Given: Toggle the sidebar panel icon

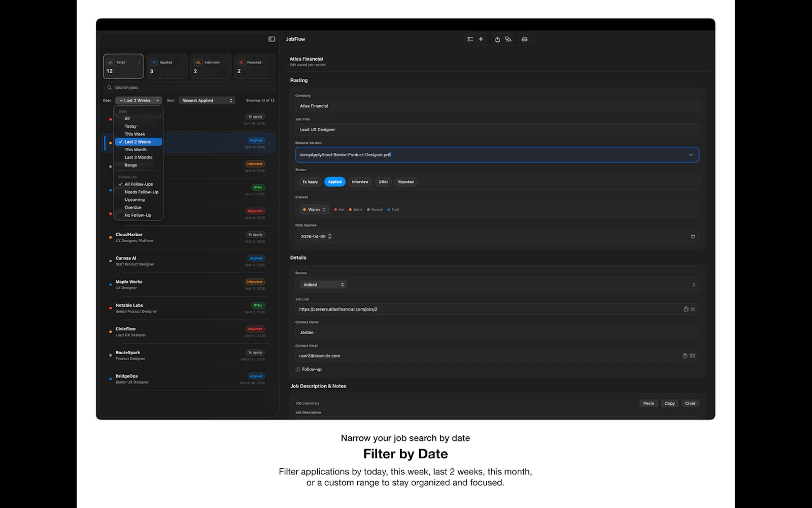Looking at the screenshot, I should pos(272,39).
